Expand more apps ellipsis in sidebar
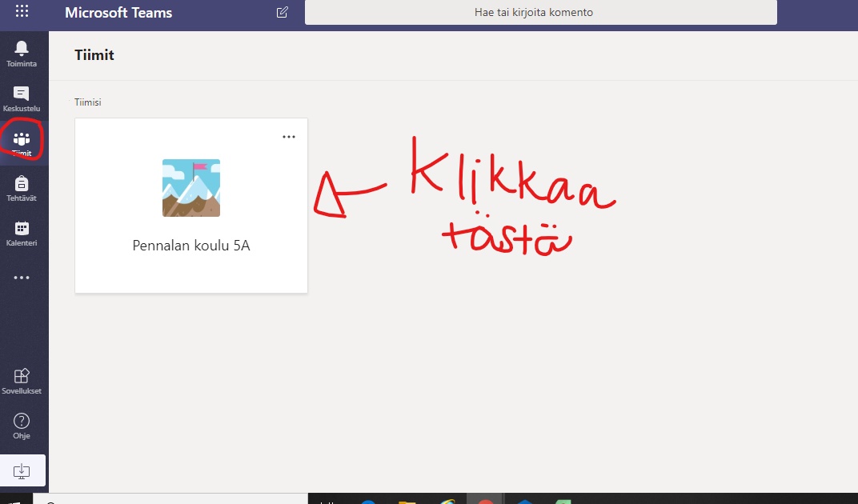 (x=22, y=278)
